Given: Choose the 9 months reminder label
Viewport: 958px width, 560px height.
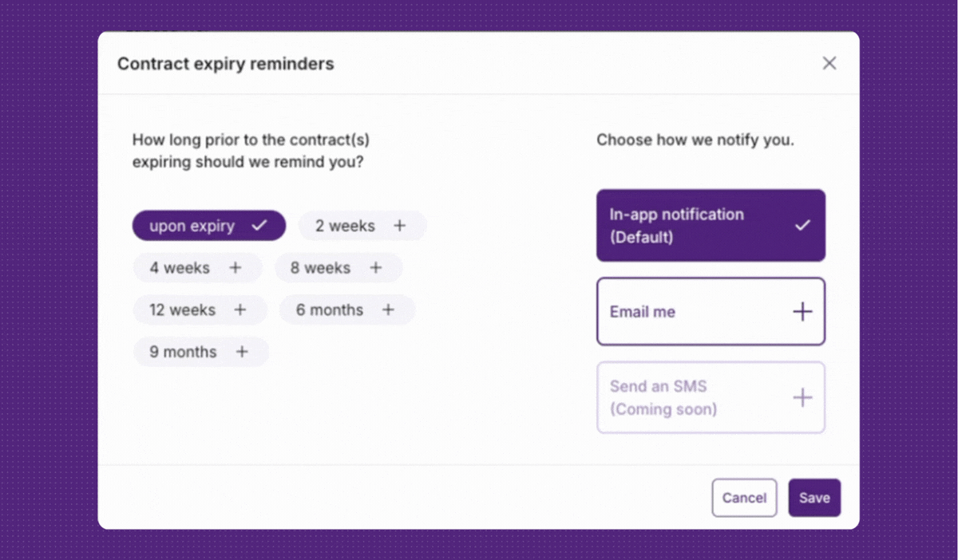Looking at the screenshot, I should click(x=183, y=352).
